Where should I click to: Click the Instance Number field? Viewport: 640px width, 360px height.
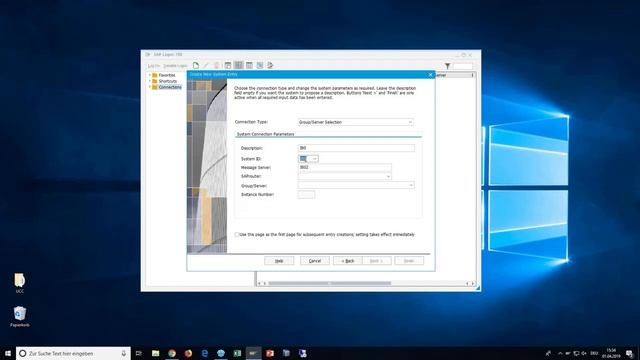(306, 194)
